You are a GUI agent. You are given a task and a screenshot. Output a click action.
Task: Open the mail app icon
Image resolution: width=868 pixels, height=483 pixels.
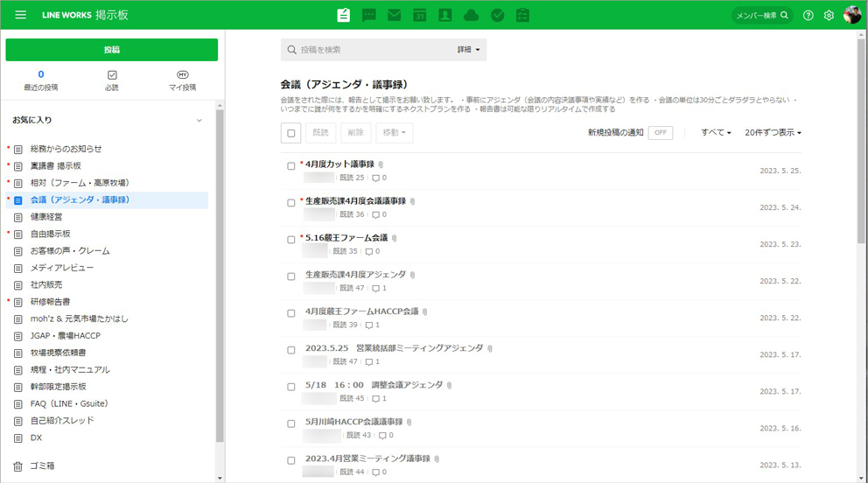pyautogui.click(x=395, y=15)
